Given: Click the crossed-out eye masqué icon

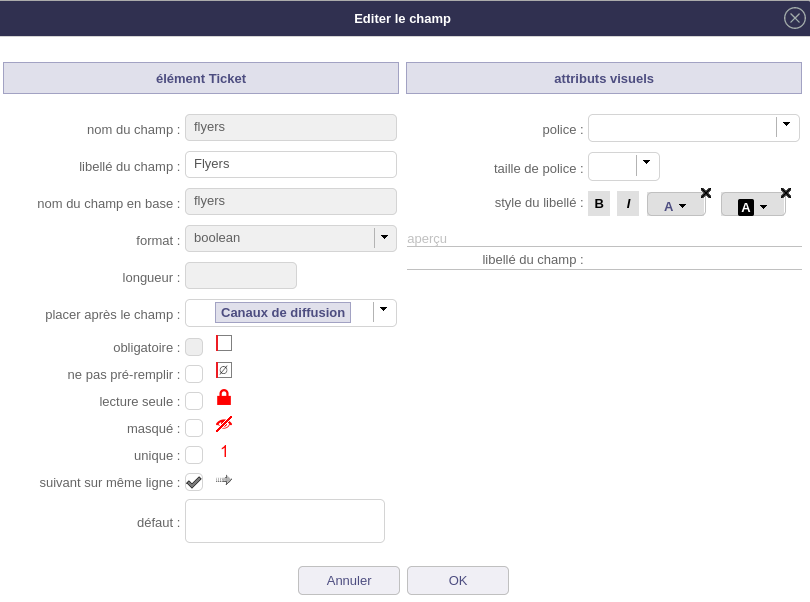Looking at the screenshot, I should coord(224,425).
